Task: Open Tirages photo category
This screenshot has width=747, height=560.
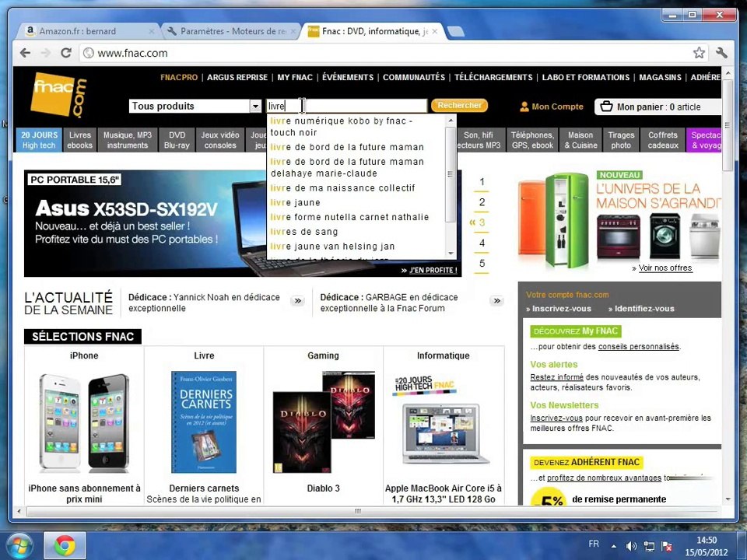Action: pos(621,140)
